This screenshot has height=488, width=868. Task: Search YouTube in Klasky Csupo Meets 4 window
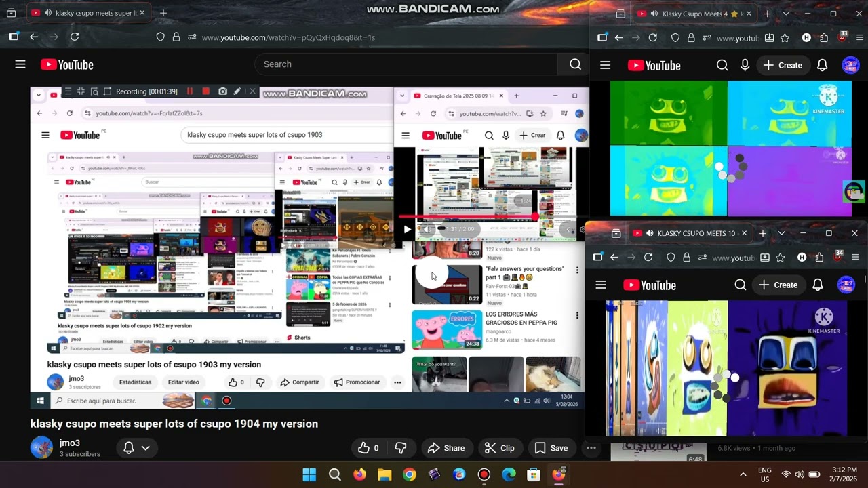click(x=722, y=65)
